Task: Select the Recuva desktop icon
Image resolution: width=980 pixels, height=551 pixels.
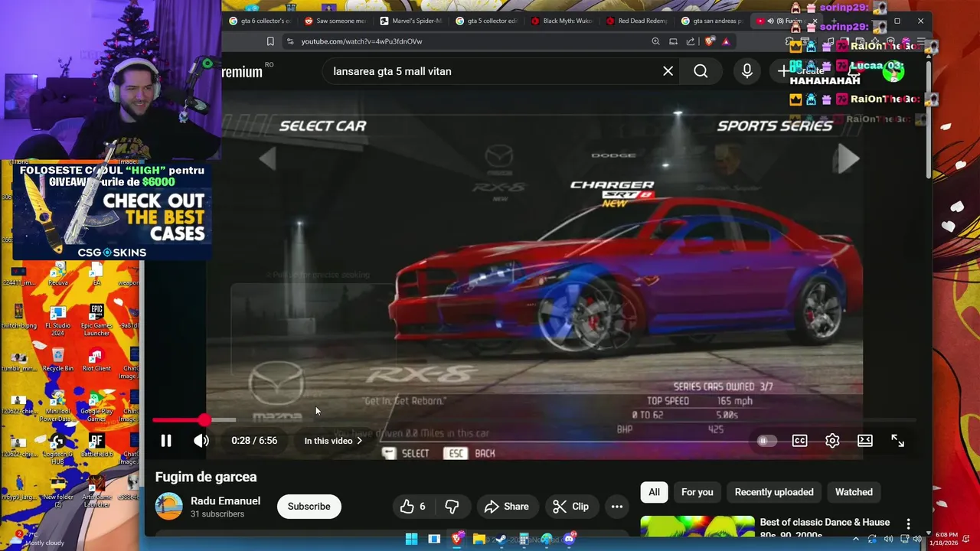Action: click(58, 274)
